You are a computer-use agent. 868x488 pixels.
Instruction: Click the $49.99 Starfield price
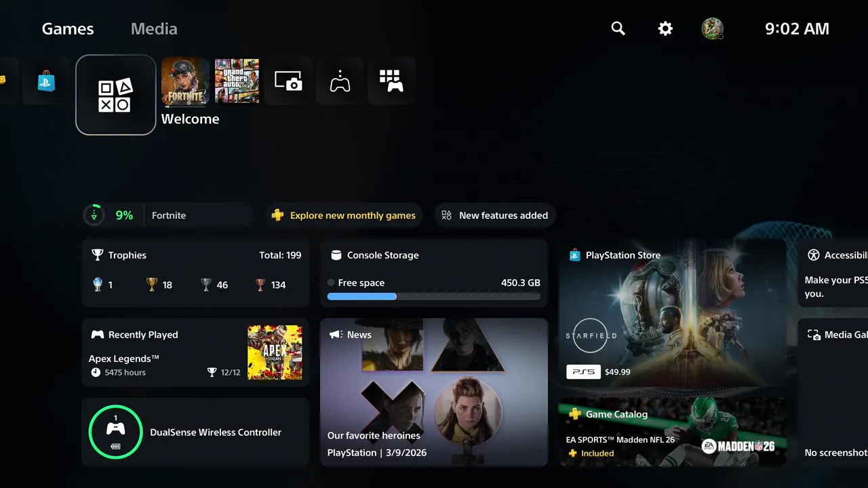point(618,372)
